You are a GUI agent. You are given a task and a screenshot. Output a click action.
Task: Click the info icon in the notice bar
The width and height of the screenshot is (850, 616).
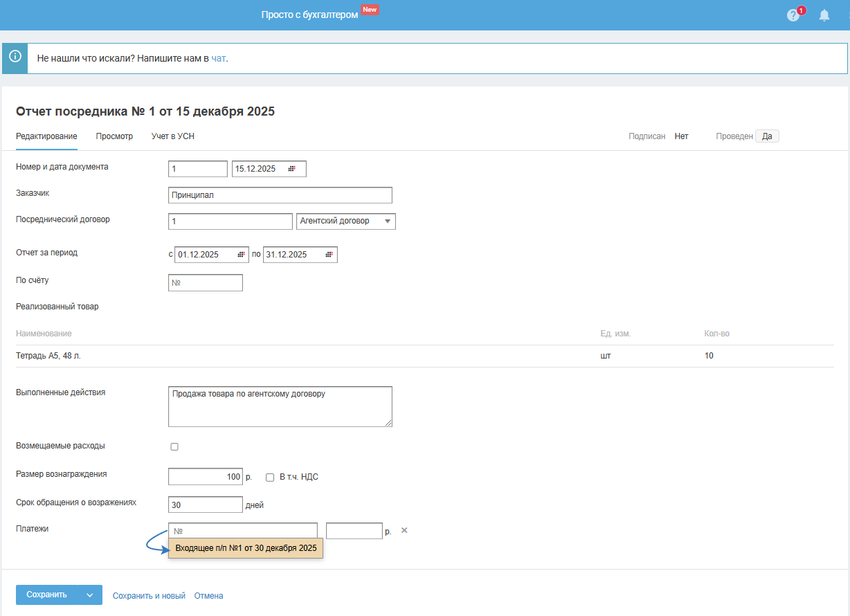click(x=15, y=56)
